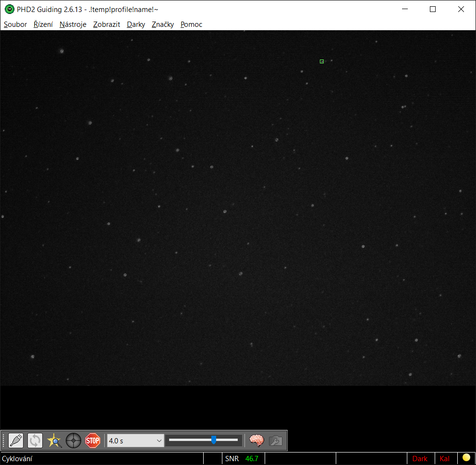Minimize the PHD2 Guiding window

[x=404, y=9]
